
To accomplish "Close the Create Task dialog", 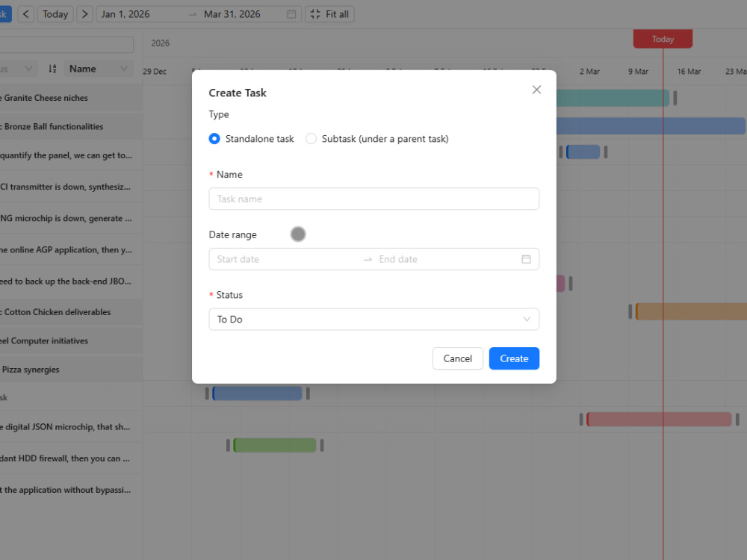I will [536, 90].
